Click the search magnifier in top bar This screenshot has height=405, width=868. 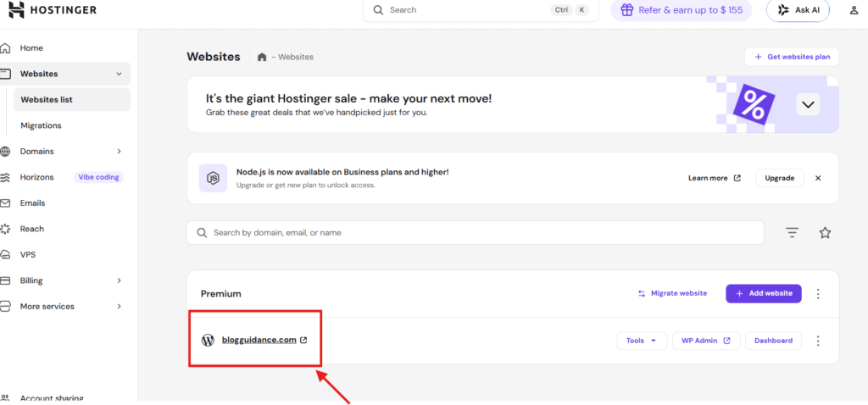[379, 10]
